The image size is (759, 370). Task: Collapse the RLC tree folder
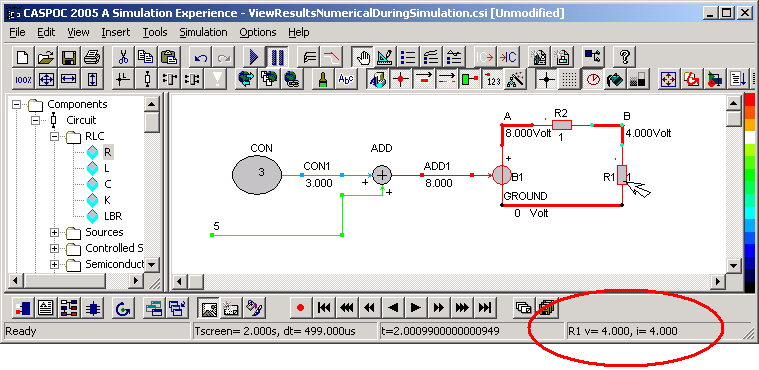[54, 137]
